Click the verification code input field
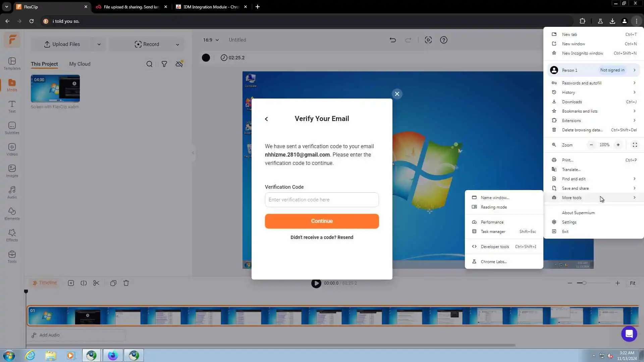644x362 pixels. pos(322,200)
